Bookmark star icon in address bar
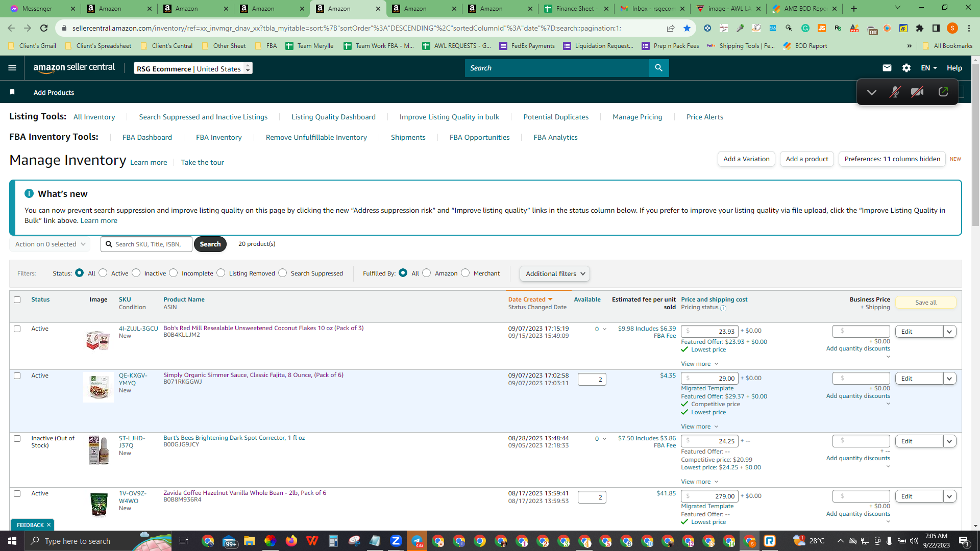The image size is (980, 551). click(687, 28)
